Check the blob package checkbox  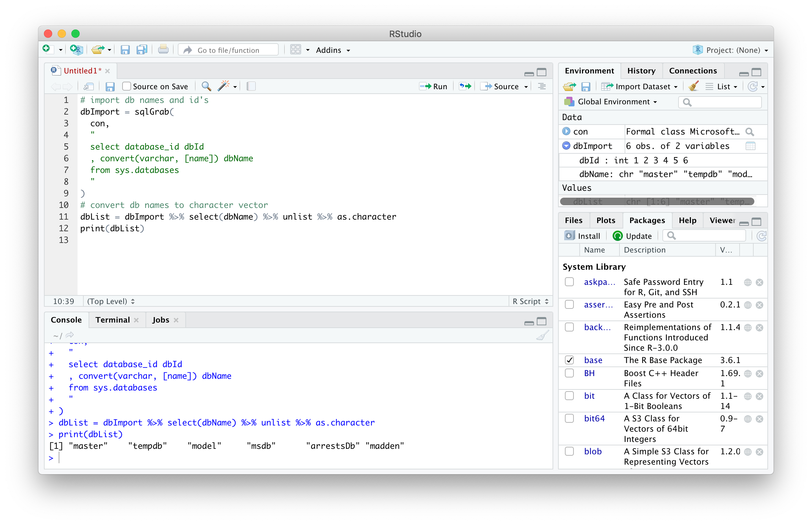click(569, 451)
